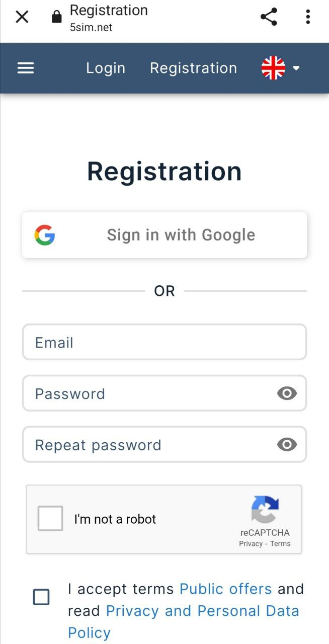Open the hamburger navigation menu
329x644 pixels.
[x=26, y=68]
